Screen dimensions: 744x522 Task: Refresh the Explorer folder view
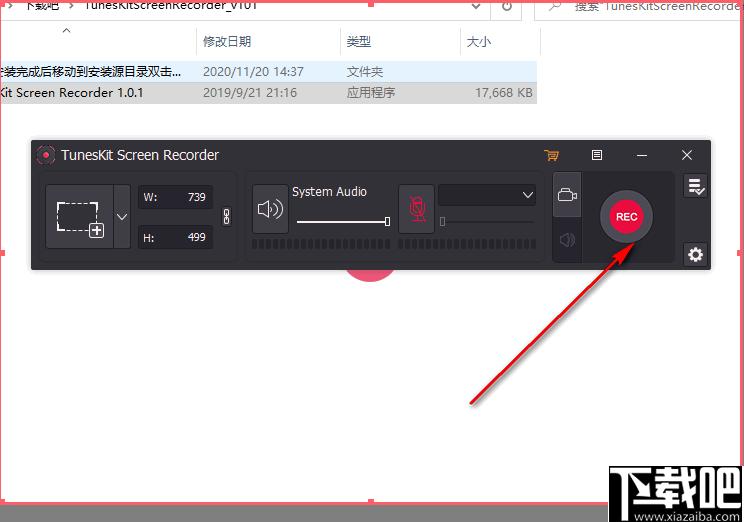click(x=507, y=7)
